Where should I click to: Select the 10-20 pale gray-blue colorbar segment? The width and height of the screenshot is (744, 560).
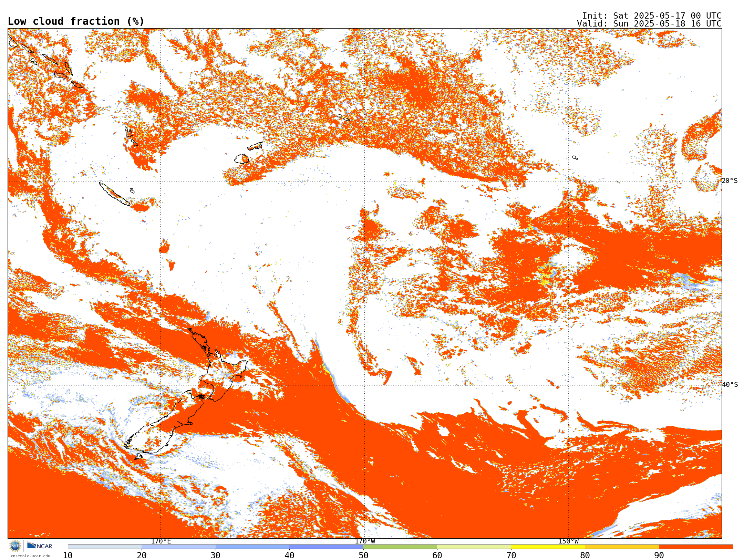click(x=105, y=547)
